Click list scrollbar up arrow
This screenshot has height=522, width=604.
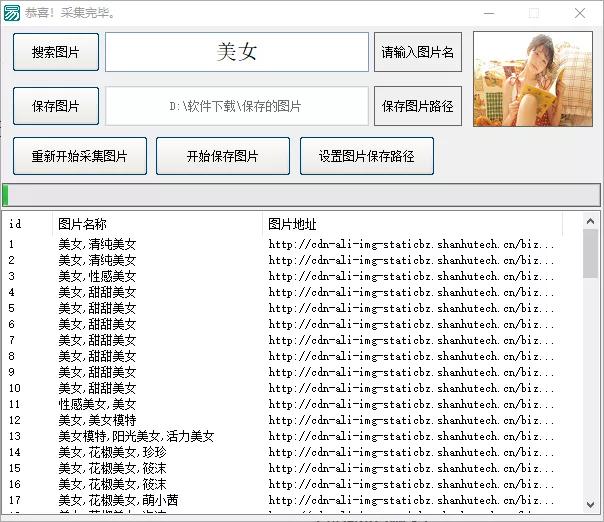(590, 221)
